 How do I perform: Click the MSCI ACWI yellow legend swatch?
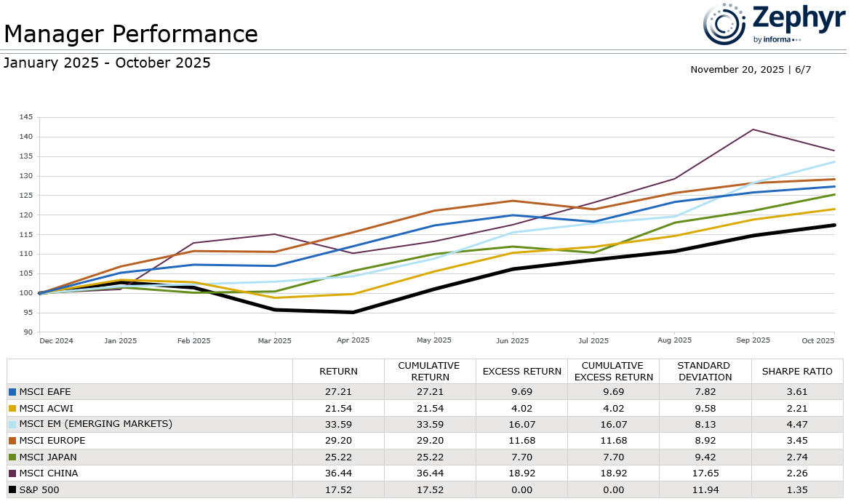pos(12,408)
